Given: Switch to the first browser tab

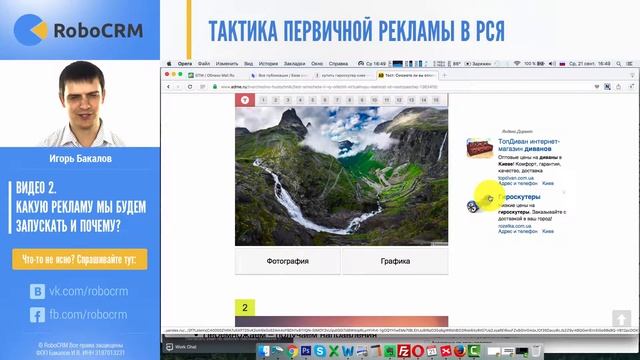Looking at the screenshot, I should point(215,76).
